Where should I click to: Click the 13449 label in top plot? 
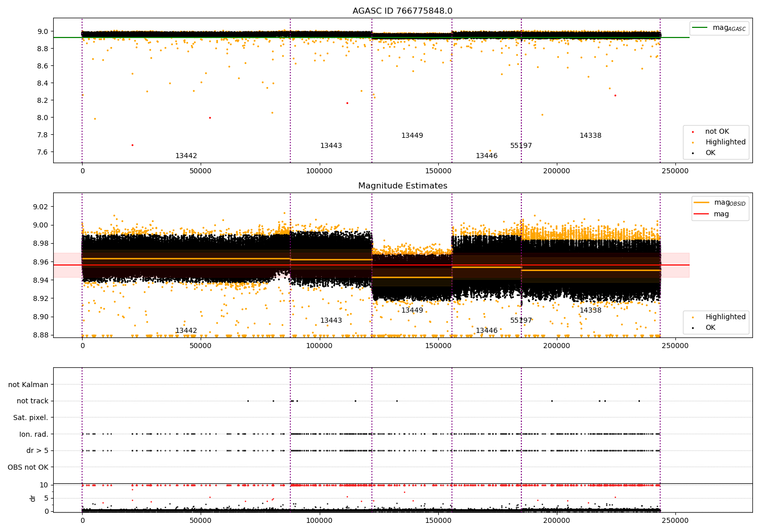tap(412, 136)
